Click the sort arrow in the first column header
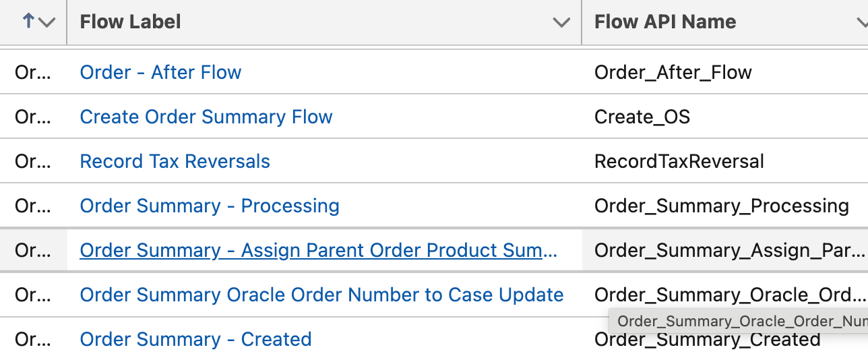 28,22
